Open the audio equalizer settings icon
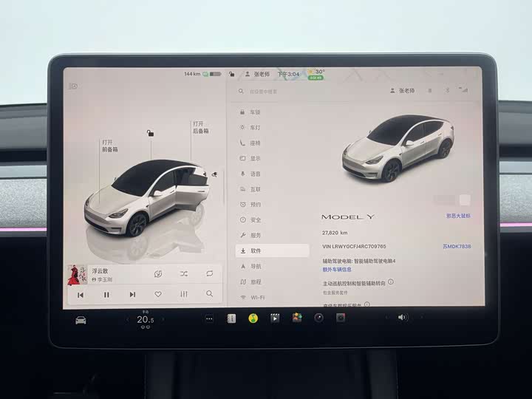Screen dimensions: 532x399 tap(184, 294)
